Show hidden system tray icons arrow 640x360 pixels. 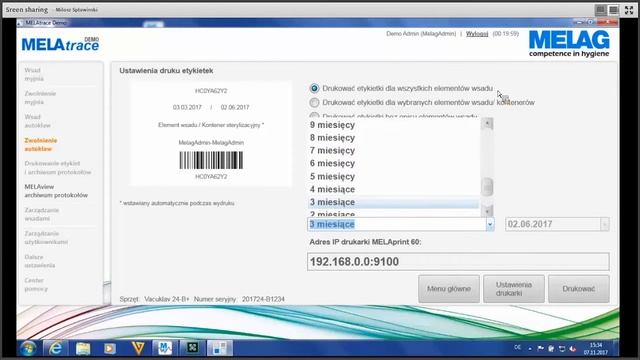(530, 349)
